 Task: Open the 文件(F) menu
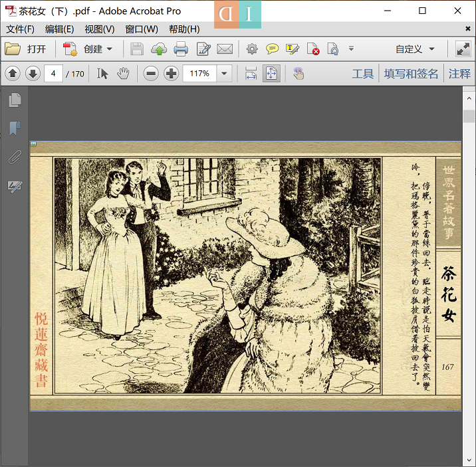pyautogui.click(x=21, y=29)
